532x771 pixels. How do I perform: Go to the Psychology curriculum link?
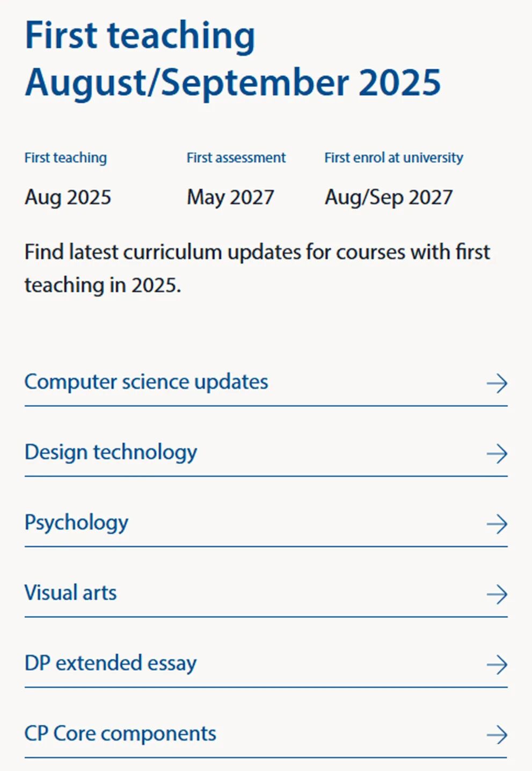[76, 523]
